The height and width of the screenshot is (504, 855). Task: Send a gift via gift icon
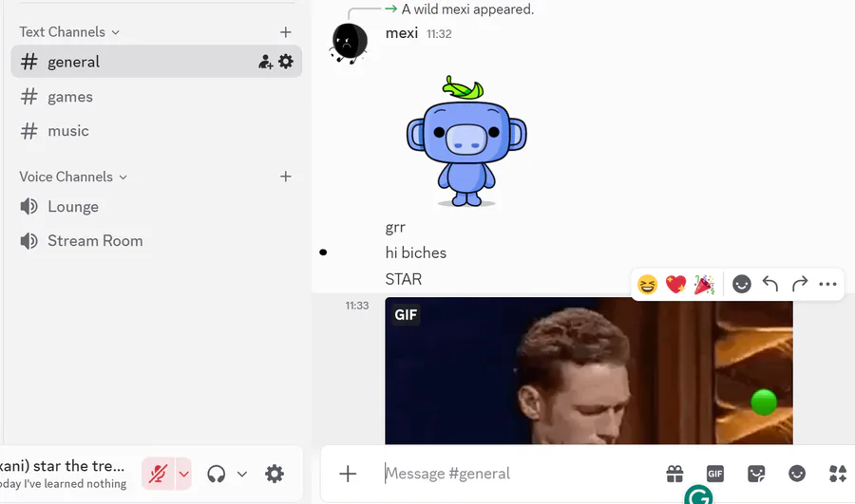[675, 474]
